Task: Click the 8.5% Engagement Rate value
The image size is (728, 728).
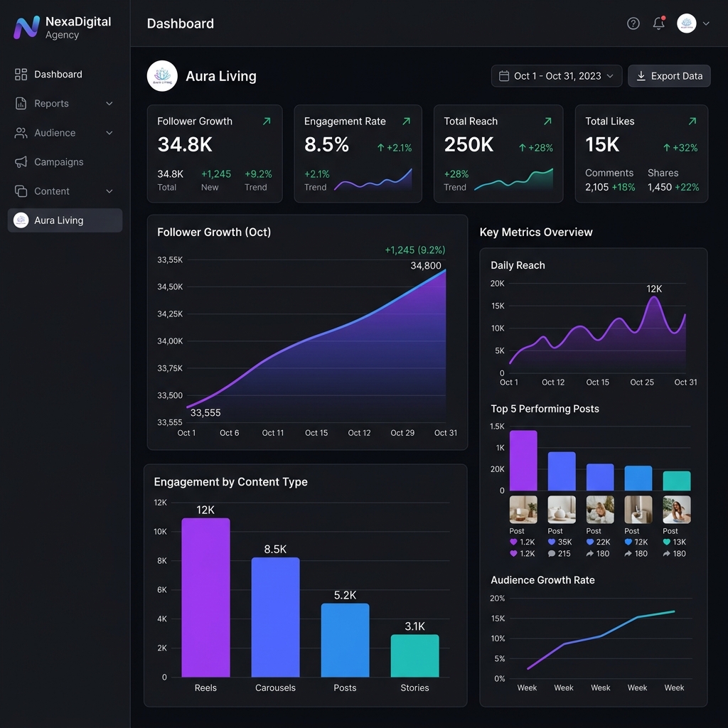Action: 326,144
